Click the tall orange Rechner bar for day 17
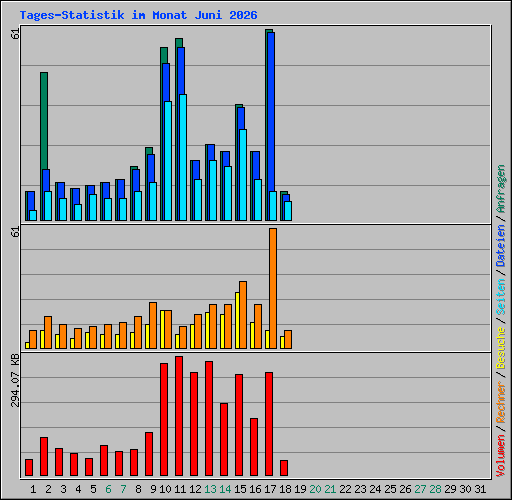The image size is (512, 500). click(x=273, y=289)
